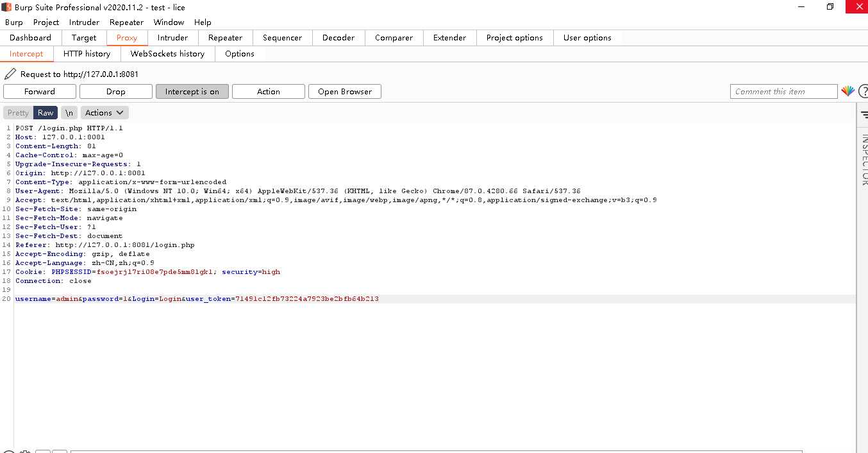Viewport: 868px width, 453px height.
Task: Click the Sec-Fetch-User: ?1 line
Action: tap(56, 226)
